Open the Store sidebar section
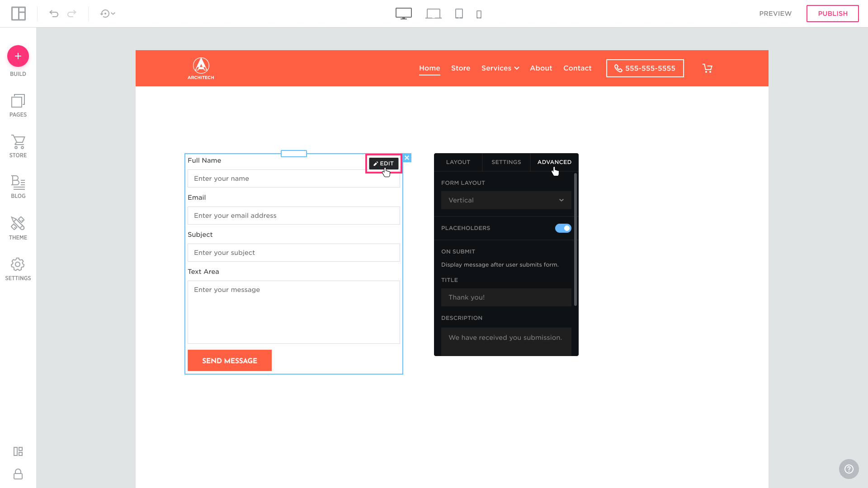 (18, 146)
